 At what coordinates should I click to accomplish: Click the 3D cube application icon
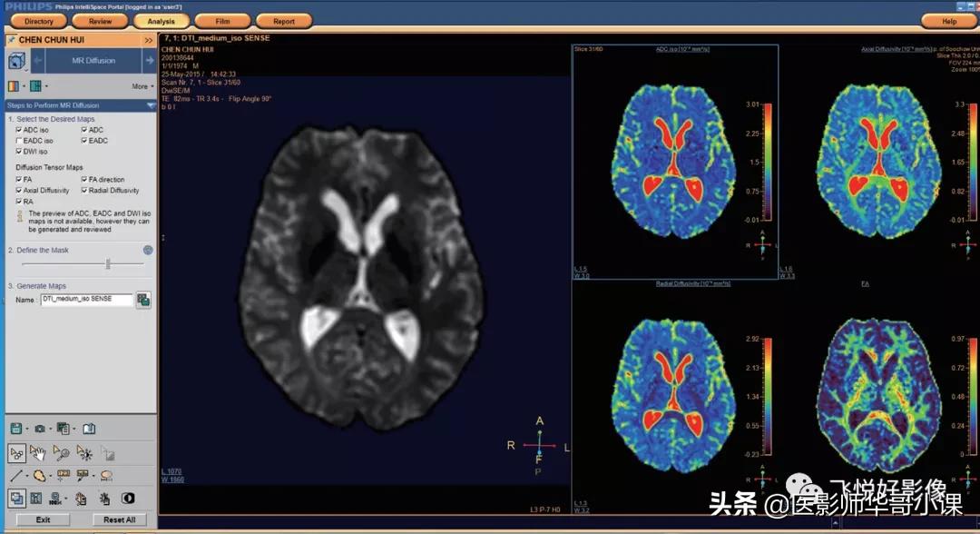(x=17, y=61)
